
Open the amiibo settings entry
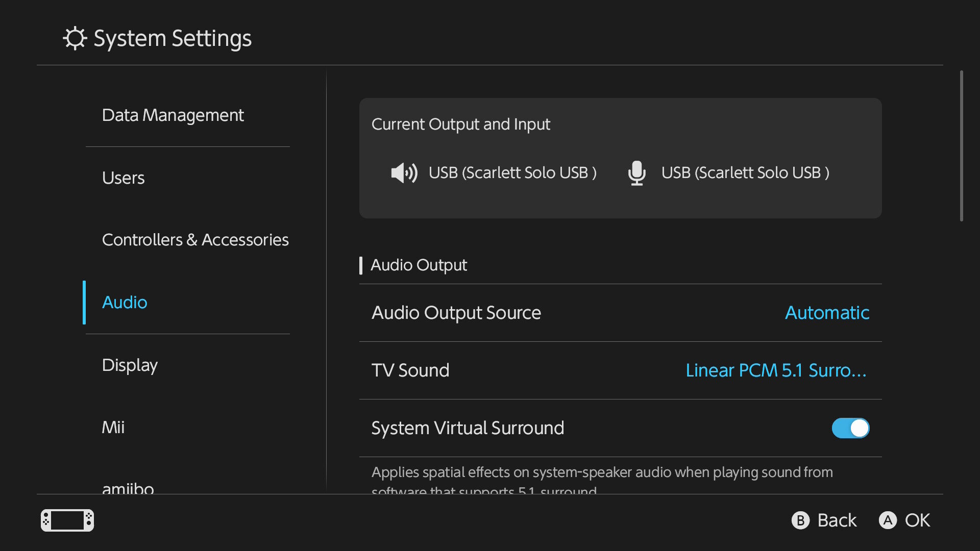pyautogui.click(x=128, y=488)
